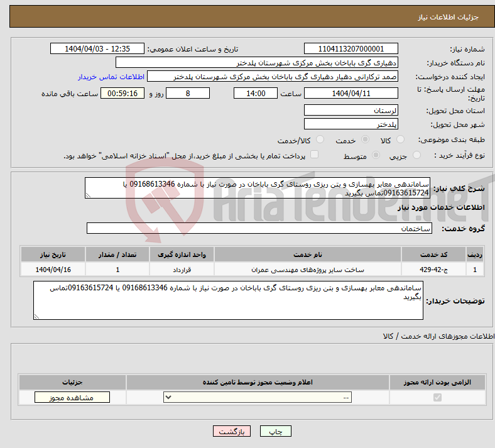Click the buyer organization name field
The image size is (495, 448).
tap(257, 62)
